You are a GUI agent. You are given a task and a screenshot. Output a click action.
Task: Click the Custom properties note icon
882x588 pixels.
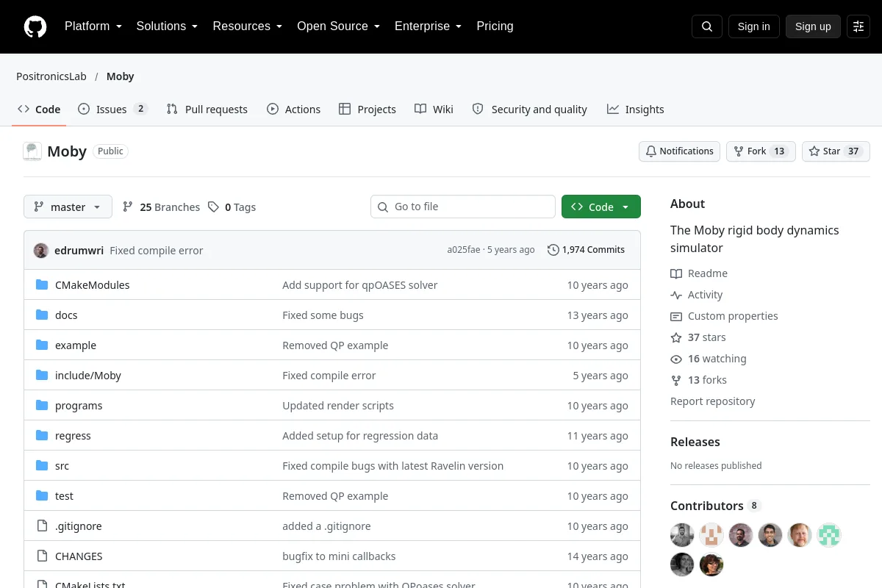pos(676,316)
